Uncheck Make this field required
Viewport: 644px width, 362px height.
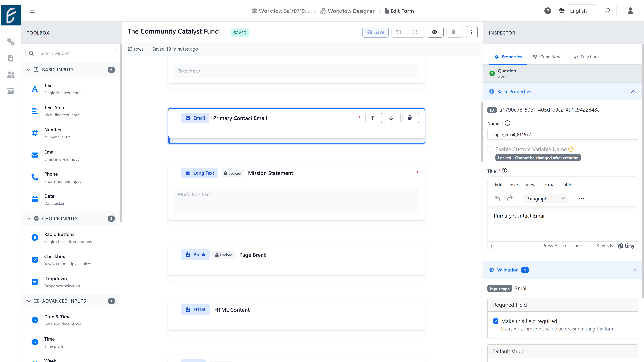click(x=496, y=321)
